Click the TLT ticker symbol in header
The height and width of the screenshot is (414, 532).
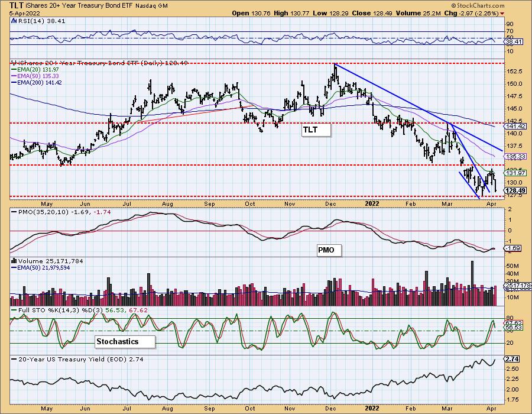pyautogui.click(x=17, y=5)
